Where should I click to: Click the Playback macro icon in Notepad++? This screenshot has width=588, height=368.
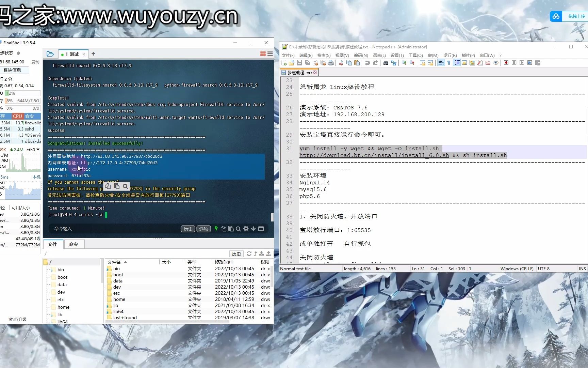pyautogui.click(x=522, y=63)
